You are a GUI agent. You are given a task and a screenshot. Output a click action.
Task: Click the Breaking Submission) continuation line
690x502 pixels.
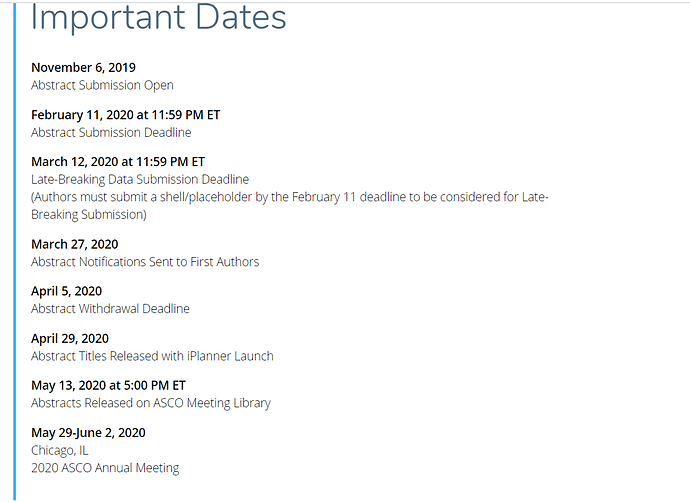[x=88, y=215]
